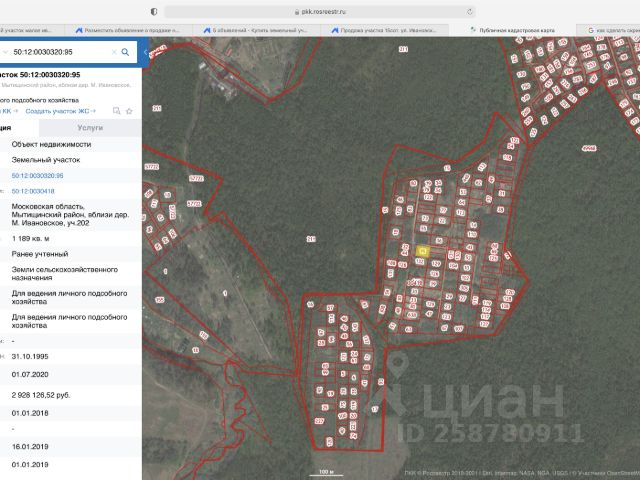Add the parcel to favorites with the star icon

pyautogui.click(x=129, y=111)
